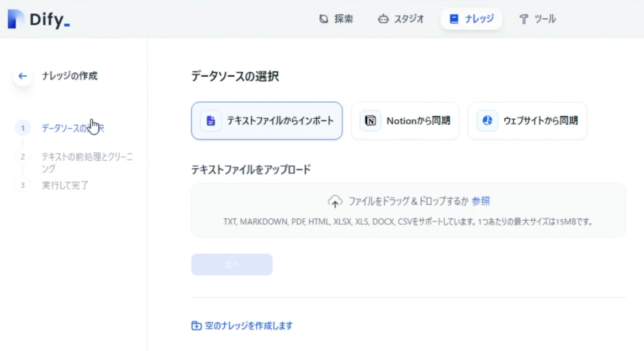Select step 2 テキストの前処理とクリーニング
Image resolution: width=644 pixels, height=351 pixels.
[75, 163]
